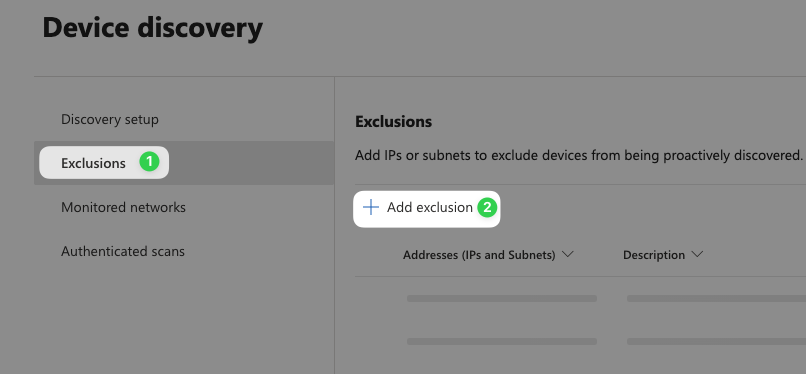This screenshot has height=374, width=806.
Task: Click the Description column header label
Action: pos(654,255)
